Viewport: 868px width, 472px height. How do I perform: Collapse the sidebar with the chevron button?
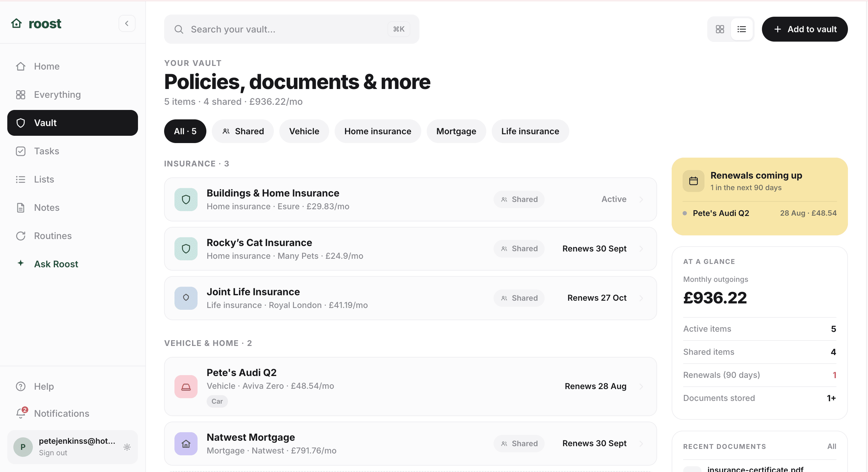coord(127,23)
